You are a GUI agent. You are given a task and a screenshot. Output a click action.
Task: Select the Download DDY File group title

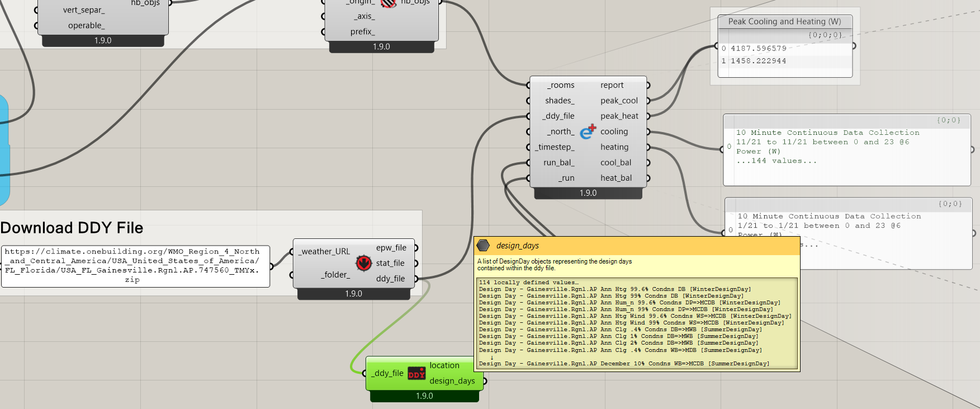coord(72,228)
